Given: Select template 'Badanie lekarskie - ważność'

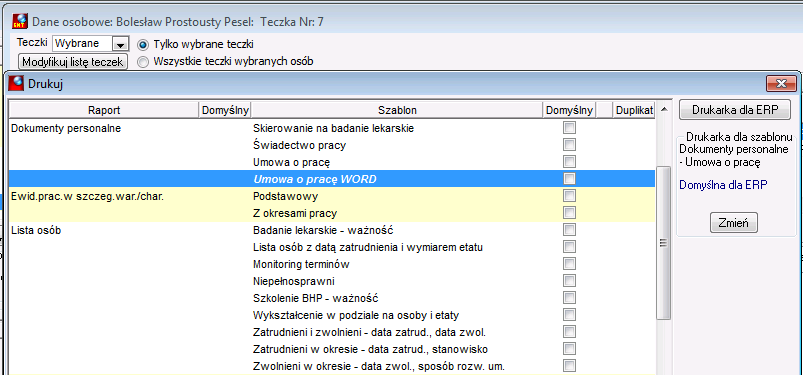Looking at the screenshot, I should (x=323, y=230).
